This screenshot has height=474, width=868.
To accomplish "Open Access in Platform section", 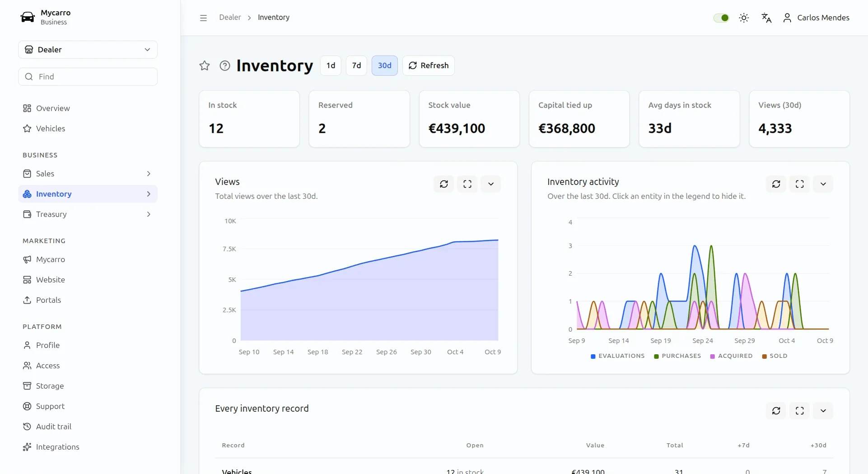I will (88, 366).
